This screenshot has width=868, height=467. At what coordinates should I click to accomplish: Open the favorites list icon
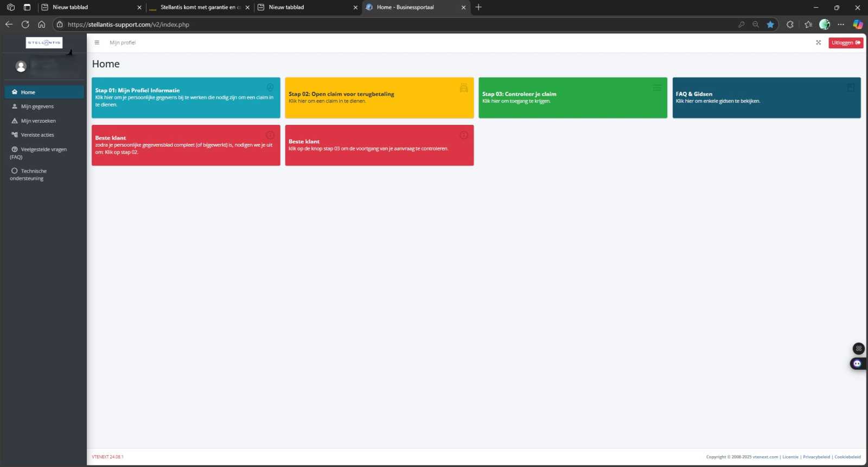[808, 24]
